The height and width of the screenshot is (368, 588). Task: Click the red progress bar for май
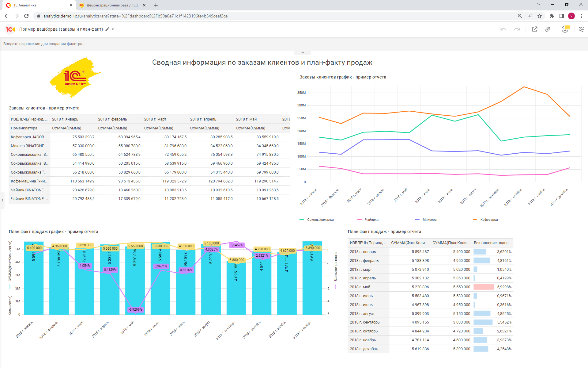(x=484, y=287)
